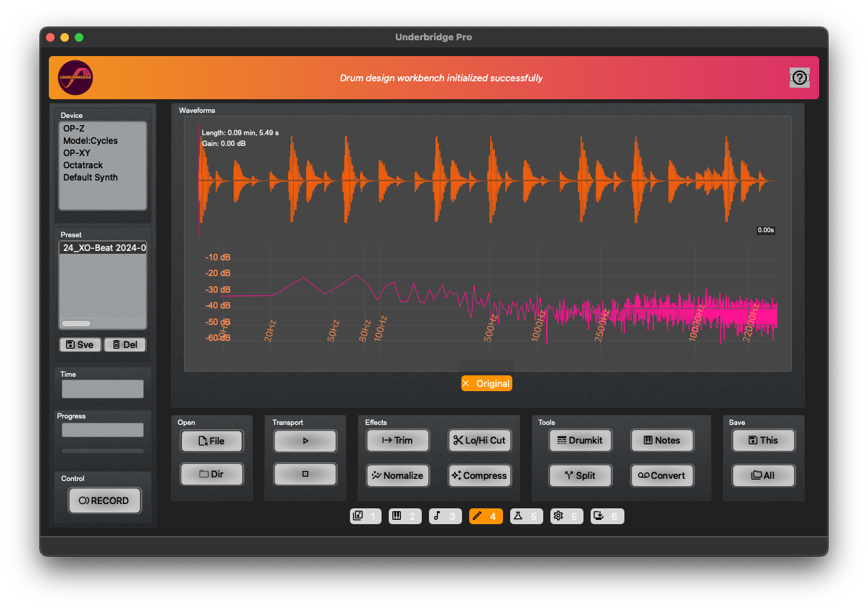Close the Original waveform tag
Image resolution: width=868 pixels, height=609 pixels.
(466, 383)
